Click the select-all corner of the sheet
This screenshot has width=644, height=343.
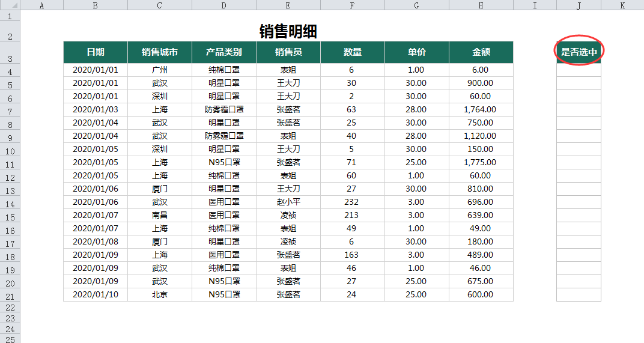[10, 5]
